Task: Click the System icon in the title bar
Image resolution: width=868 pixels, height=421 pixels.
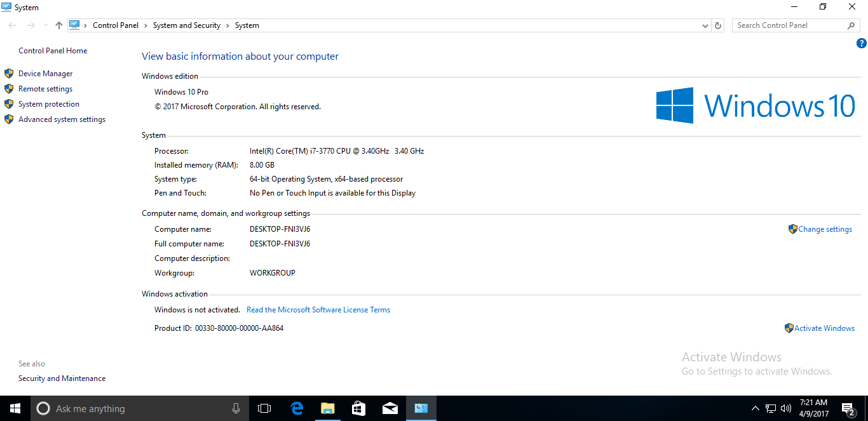Action: (6, 7)
